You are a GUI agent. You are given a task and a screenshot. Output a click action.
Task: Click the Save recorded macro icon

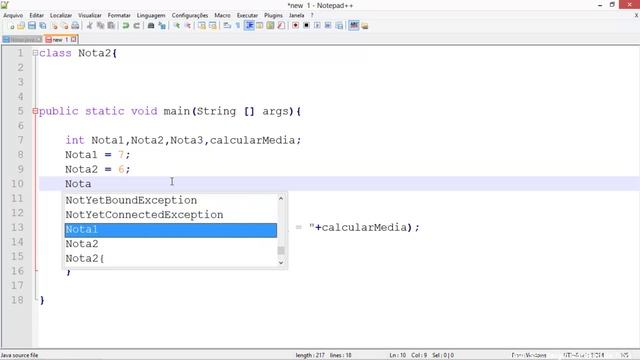(x=339, y=26)
